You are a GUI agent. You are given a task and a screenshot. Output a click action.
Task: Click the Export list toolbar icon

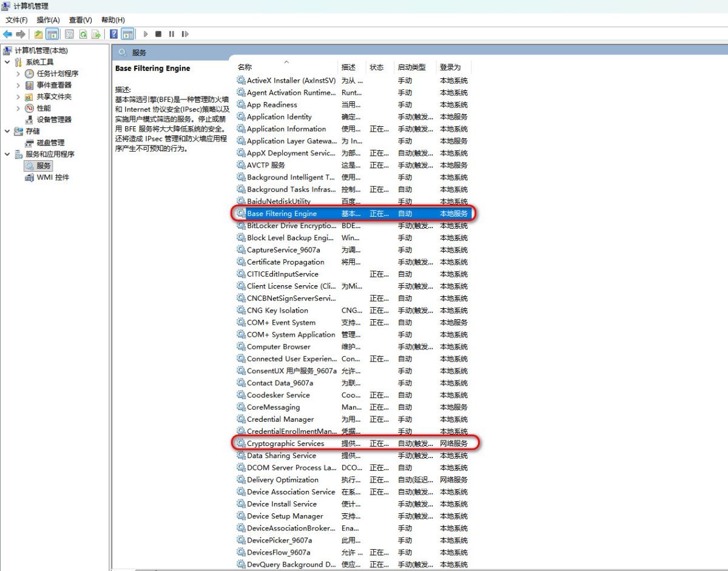[x=96, y=35]
